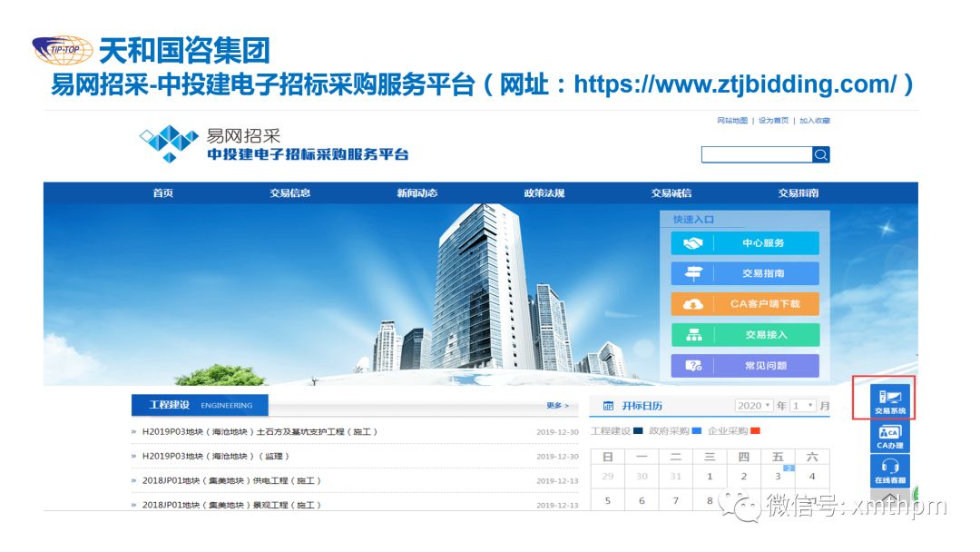The height and width of the screenshot is (552, 980).
Task: Open 2018JP01地块 景观工程（施工） notice
Action: [x=232, y=505]
